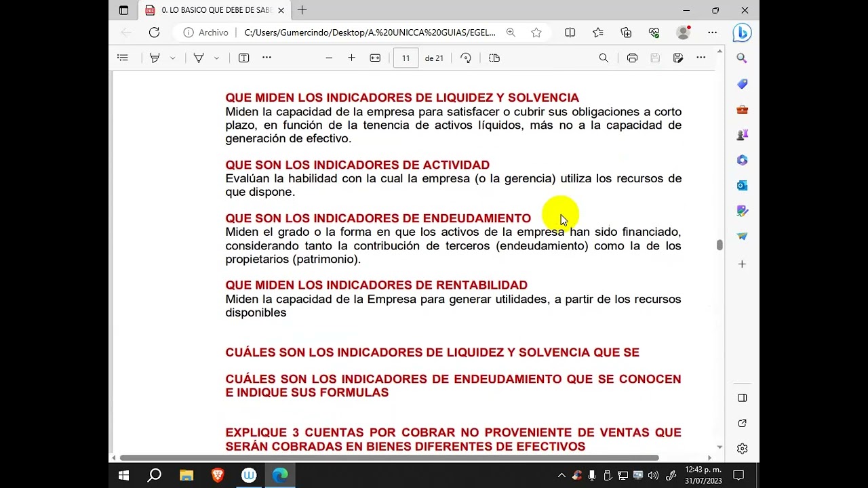Open PDF toolbar more settings menu
The height and width of the screenshot is (488, 868).
(701, 58)
